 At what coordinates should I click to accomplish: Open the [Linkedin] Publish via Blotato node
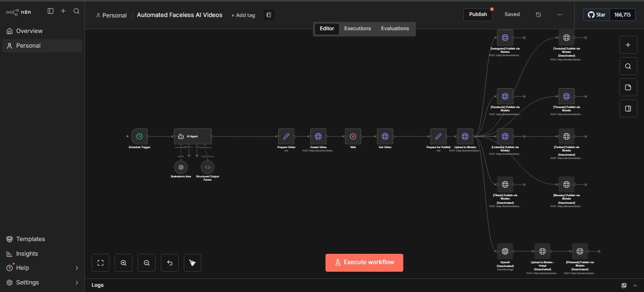[x=505, y=136]
